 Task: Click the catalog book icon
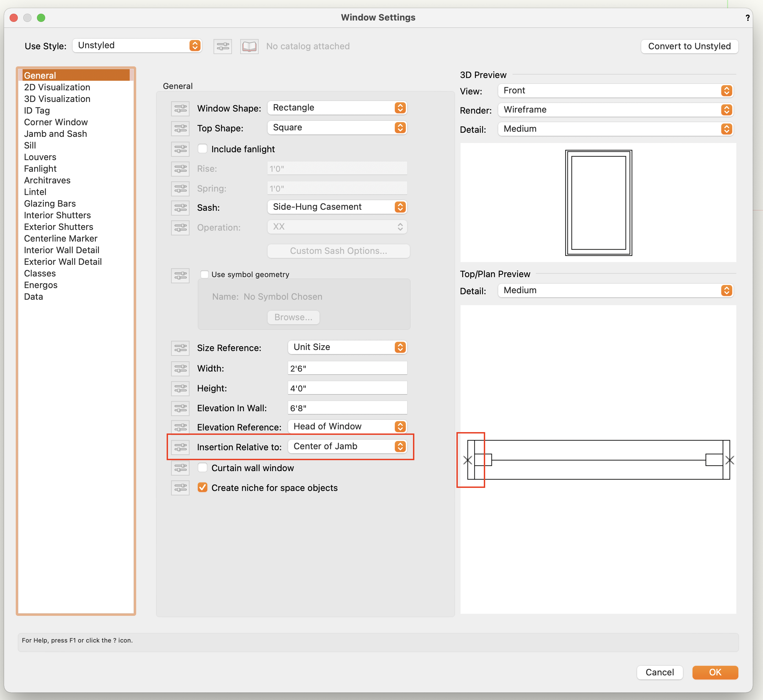click(x=249, y=46)
